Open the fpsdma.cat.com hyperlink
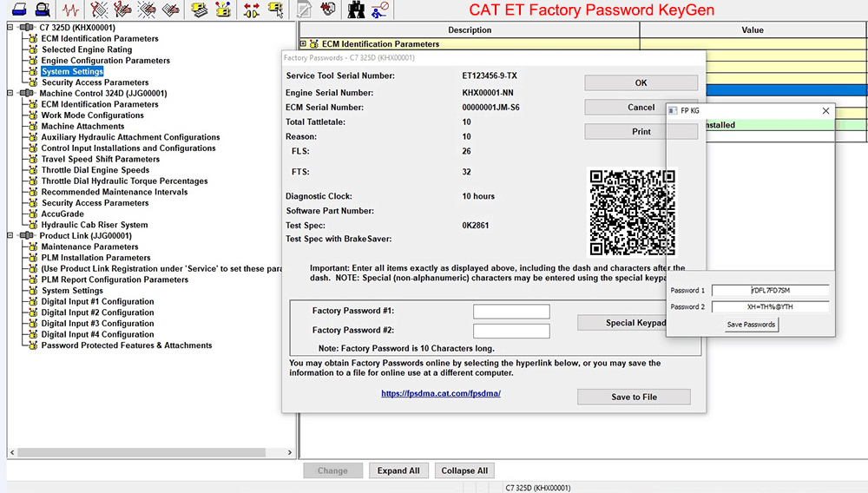Screen dimensions: 868x493 441,393
